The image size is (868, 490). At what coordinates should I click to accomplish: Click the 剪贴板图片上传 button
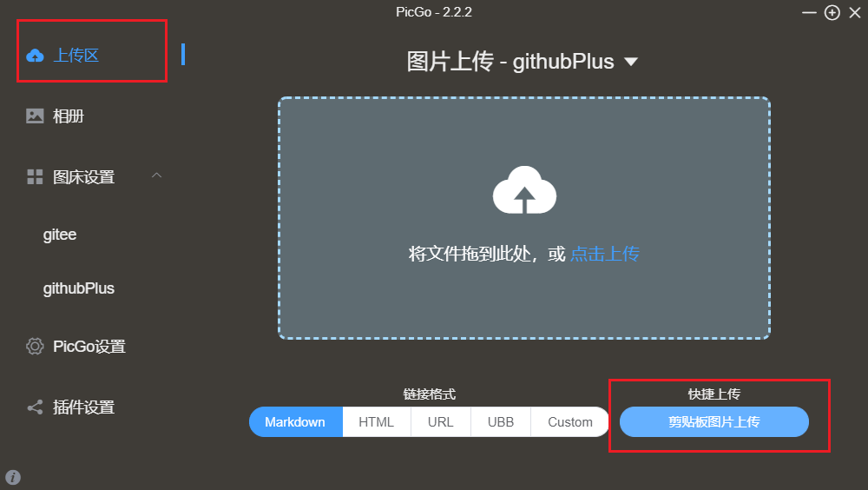(x=714, y=422)
